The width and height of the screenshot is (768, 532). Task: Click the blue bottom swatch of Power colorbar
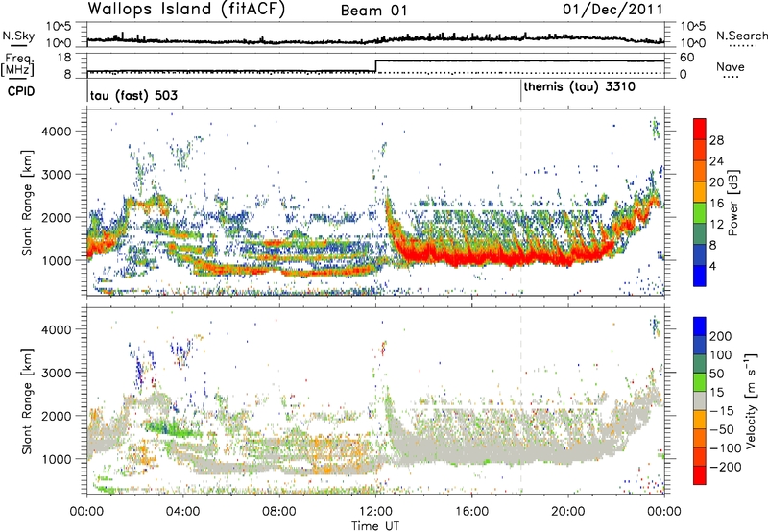pyautogui.click(x=700, y=276)
